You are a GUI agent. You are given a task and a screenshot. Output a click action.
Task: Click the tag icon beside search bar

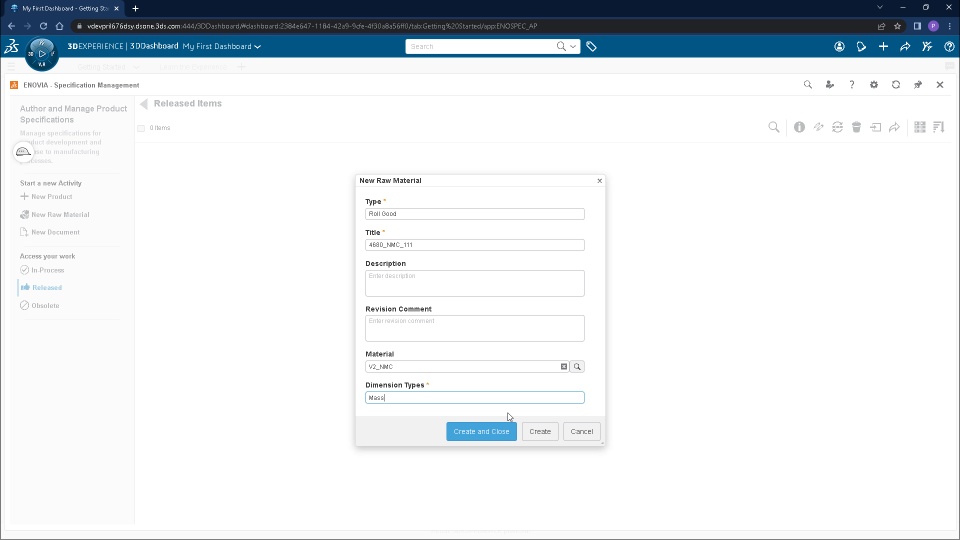pos(591,47)
